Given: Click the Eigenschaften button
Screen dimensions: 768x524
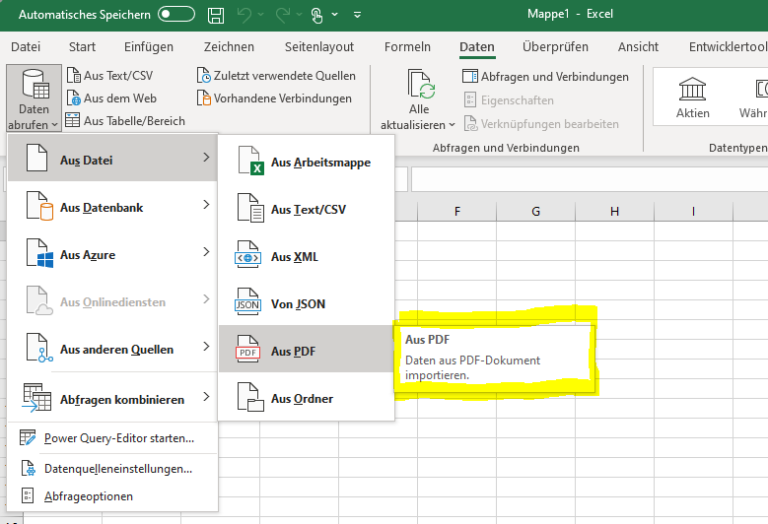Looking at the screenshot, I should click(508, 100).
